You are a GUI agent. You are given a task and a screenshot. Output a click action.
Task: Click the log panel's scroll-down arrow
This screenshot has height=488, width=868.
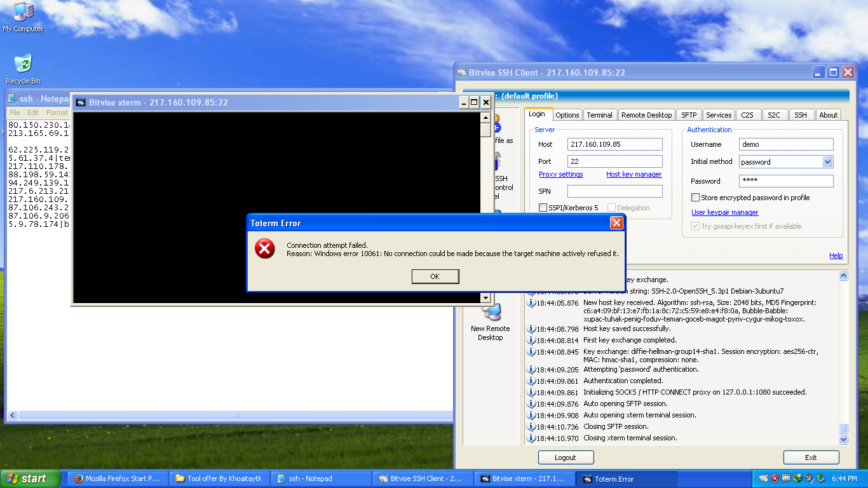[x=844, y=439]
